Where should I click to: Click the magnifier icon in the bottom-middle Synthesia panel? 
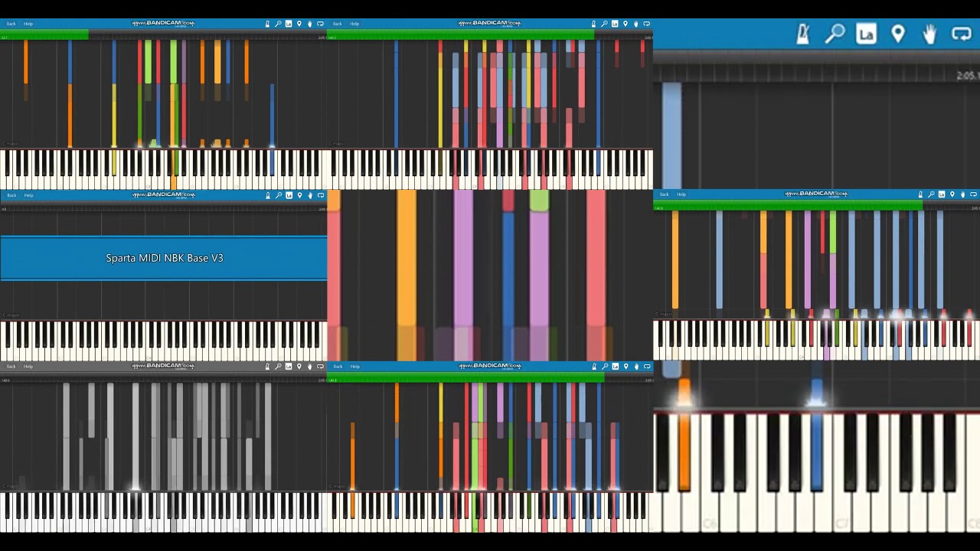coord(604,367)
